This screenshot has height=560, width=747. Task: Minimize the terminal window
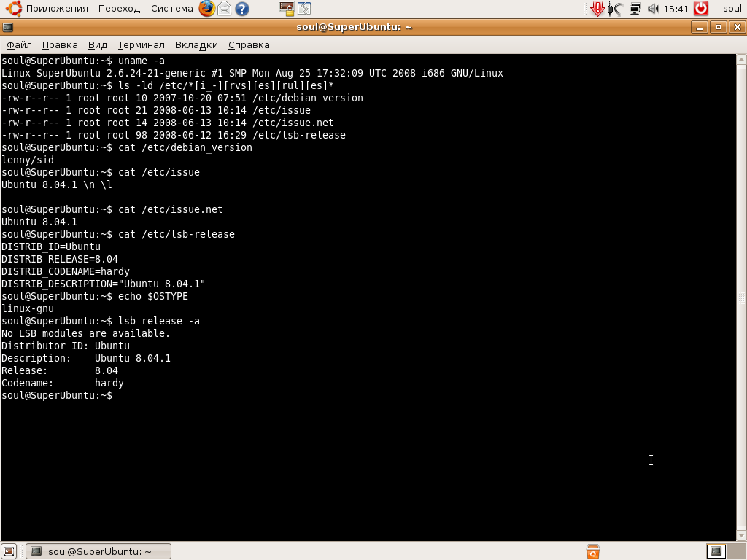click(700, 27)
